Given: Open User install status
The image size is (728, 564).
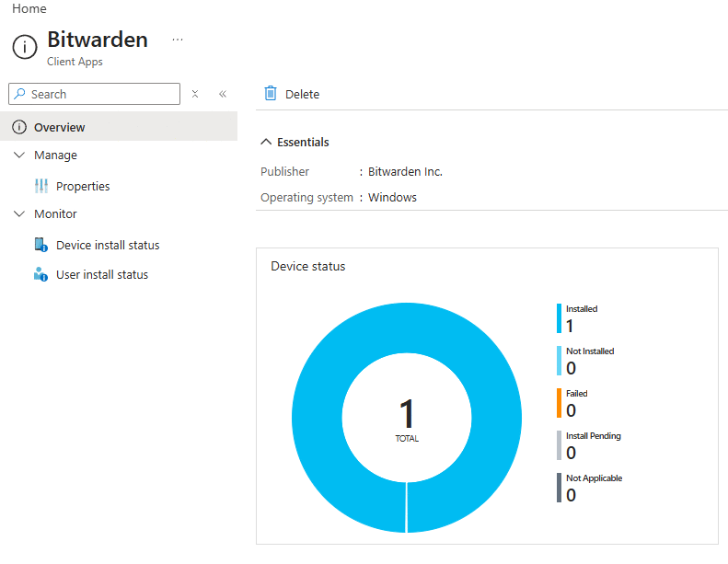Looking at the screenshot, I should coord(102,275).
